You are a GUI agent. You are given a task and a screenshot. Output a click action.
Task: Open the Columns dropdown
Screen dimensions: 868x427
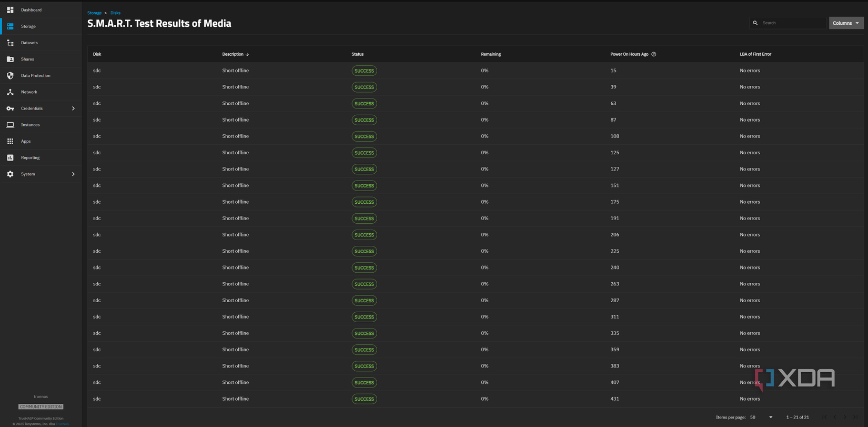(x=846, y=23)
